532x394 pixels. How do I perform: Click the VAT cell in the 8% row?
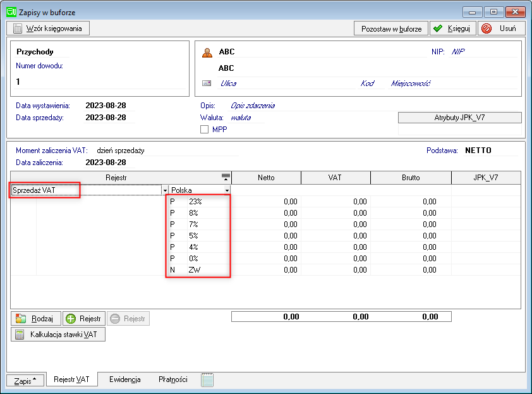point(336,213)
